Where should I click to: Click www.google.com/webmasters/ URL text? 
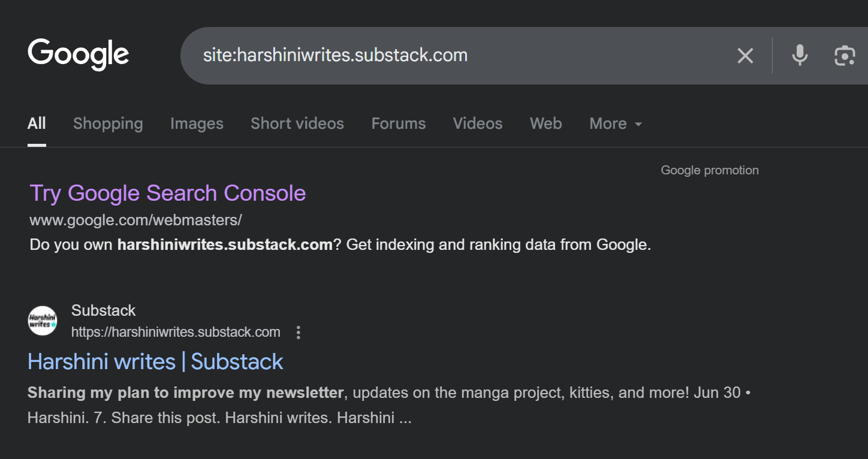[135, 221]
